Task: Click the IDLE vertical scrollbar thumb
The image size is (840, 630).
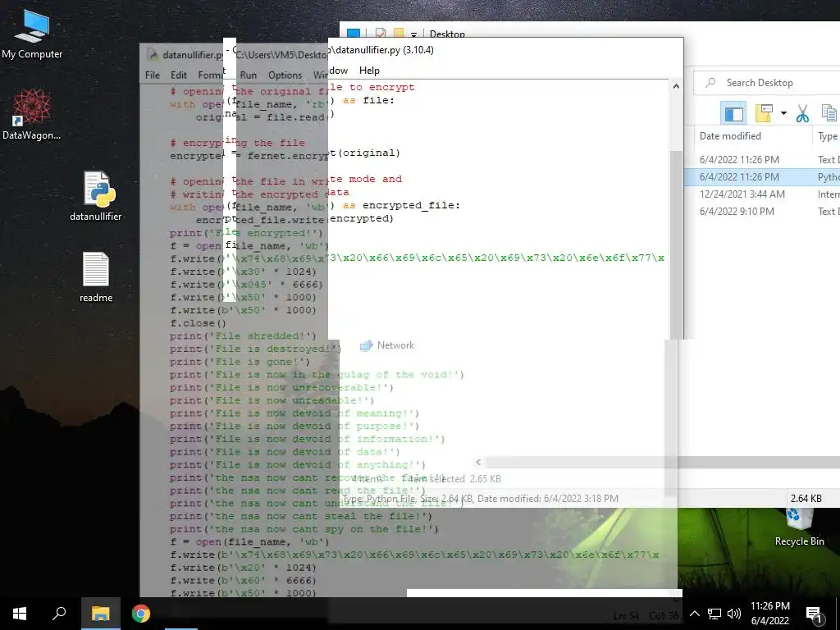Action: pyautogui.click(x=676, y=244)
